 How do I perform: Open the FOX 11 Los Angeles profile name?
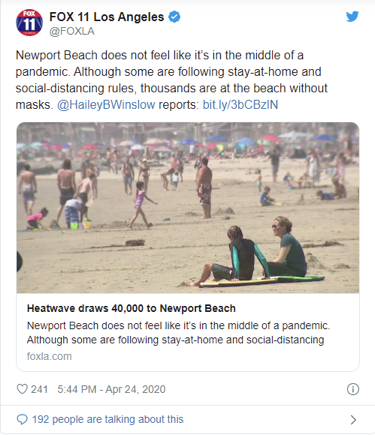pos(107,17)
